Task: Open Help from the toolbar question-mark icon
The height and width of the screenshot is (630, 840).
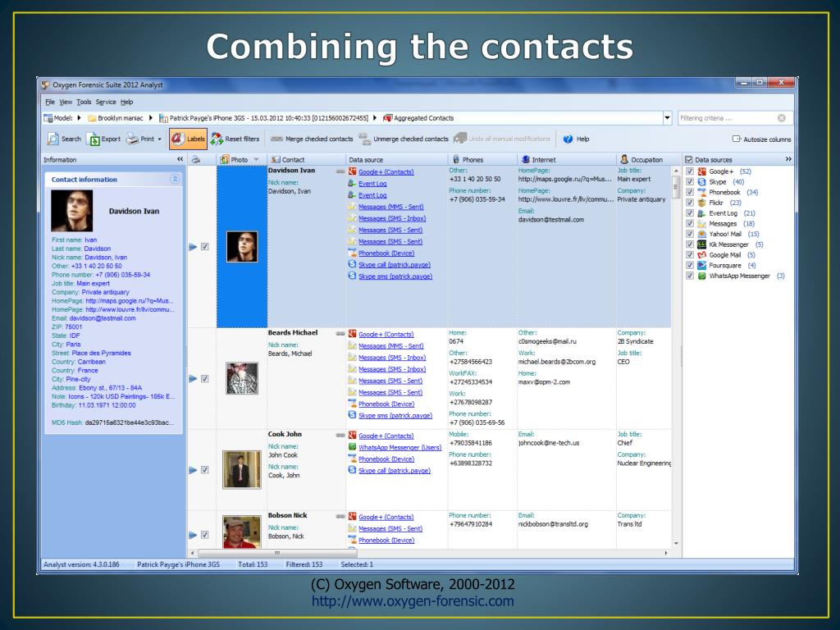Action: coord(568,139)
